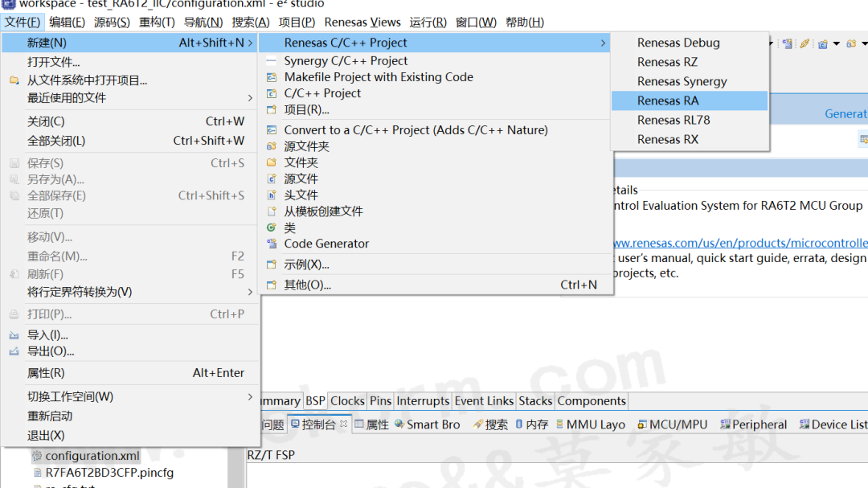Click the Code Generator icon
Viewport: 868px width, 488px height.
click(272, 244)
